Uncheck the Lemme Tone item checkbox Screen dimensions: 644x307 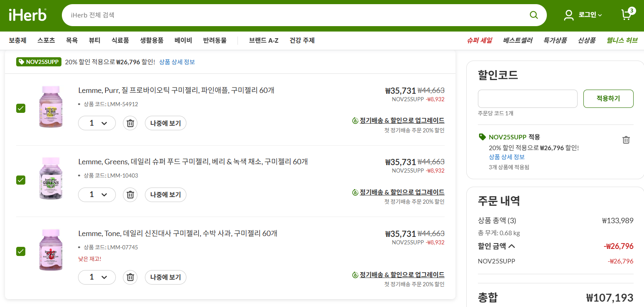point(21,251)
